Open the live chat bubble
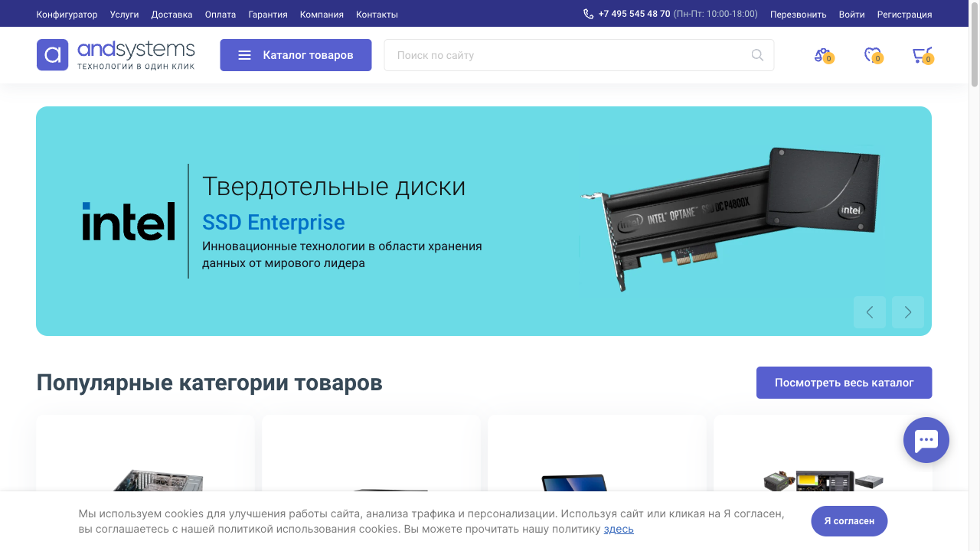This screenshot has height=551, width=980. pos(926,440)
